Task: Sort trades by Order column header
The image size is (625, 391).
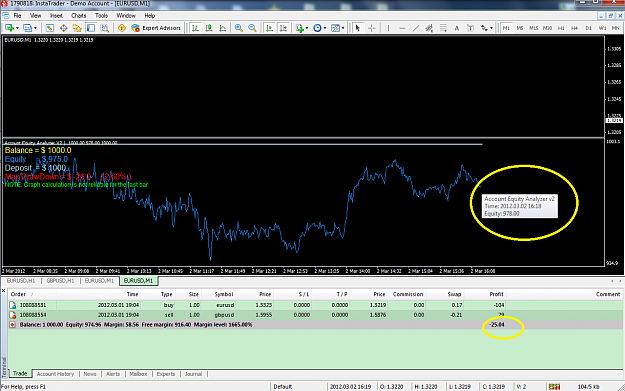Action: (x=18, y=294)
